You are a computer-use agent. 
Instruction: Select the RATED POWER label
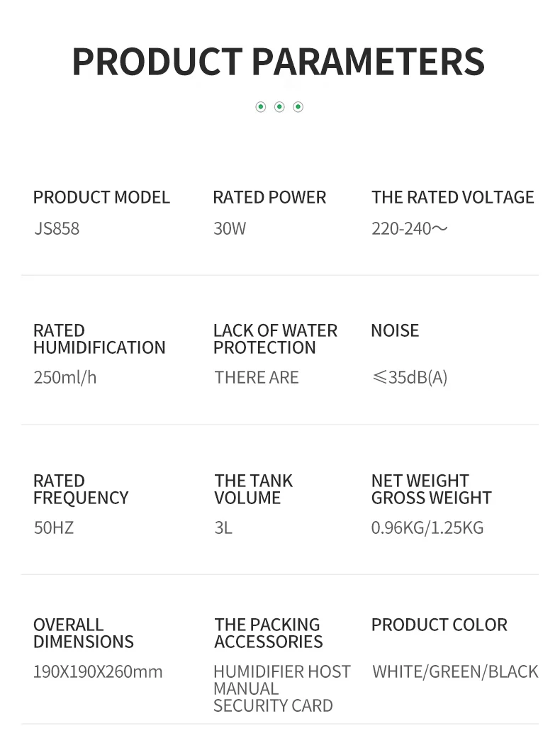269,197
